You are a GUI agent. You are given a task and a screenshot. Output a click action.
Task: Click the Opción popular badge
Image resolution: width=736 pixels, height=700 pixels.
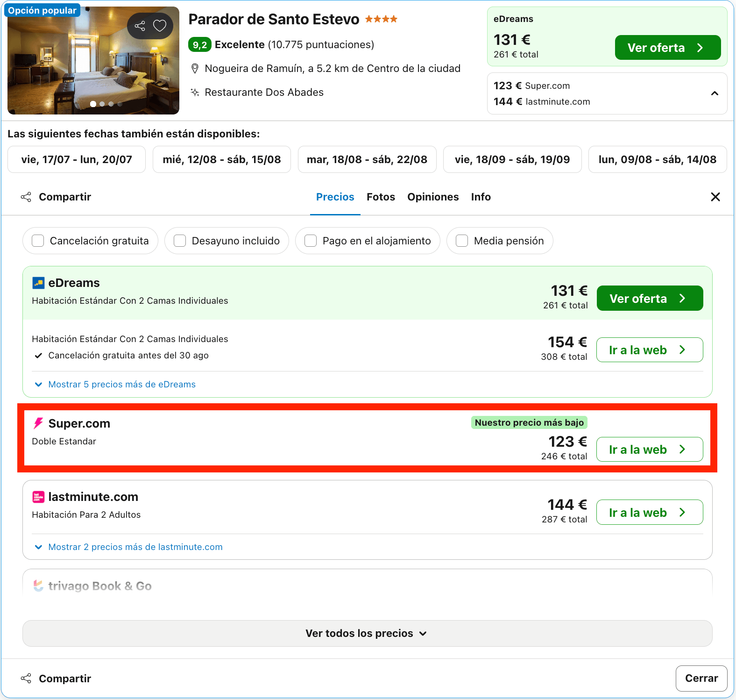[x=42, y=10]
